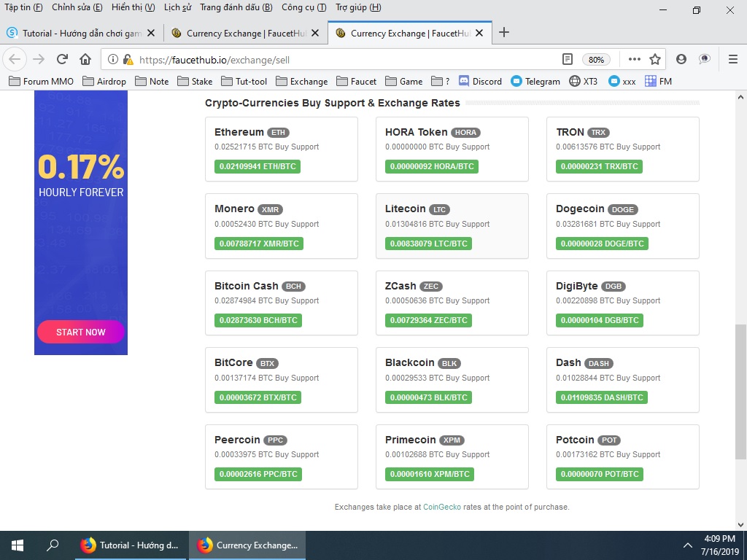Toggle Reader View icon
This screenshot has height=560, width=747.
point(567,60)
